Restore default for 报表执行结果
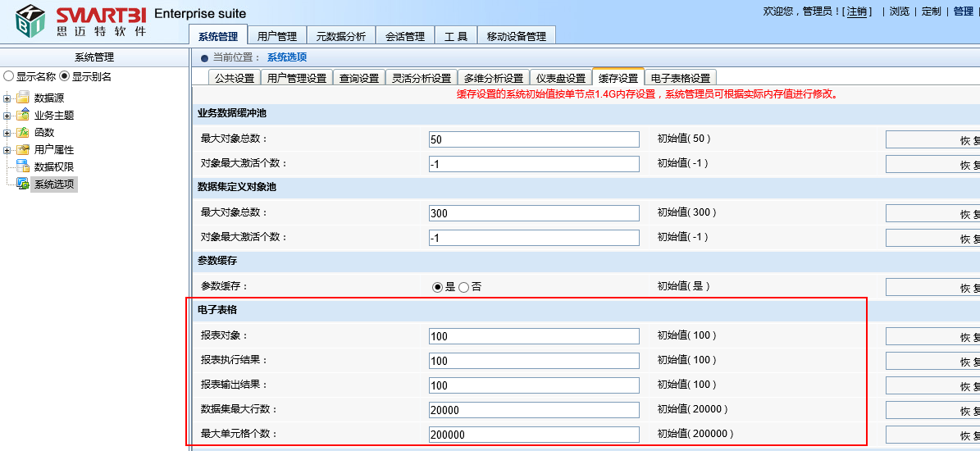The width and height of the screenshot is (980, 451). (x=932, y=361)
